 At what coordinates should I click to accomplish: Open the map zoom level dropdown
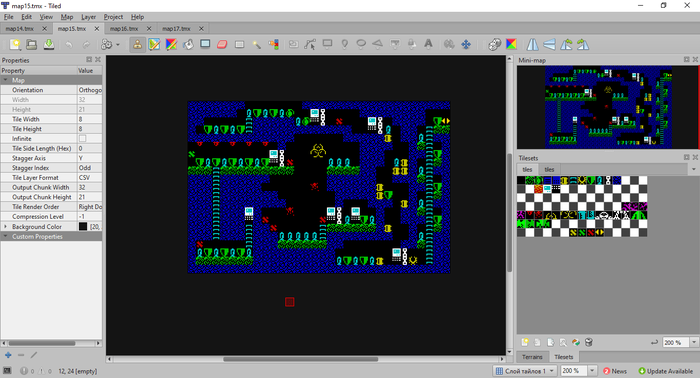click(x=579, y=371)
